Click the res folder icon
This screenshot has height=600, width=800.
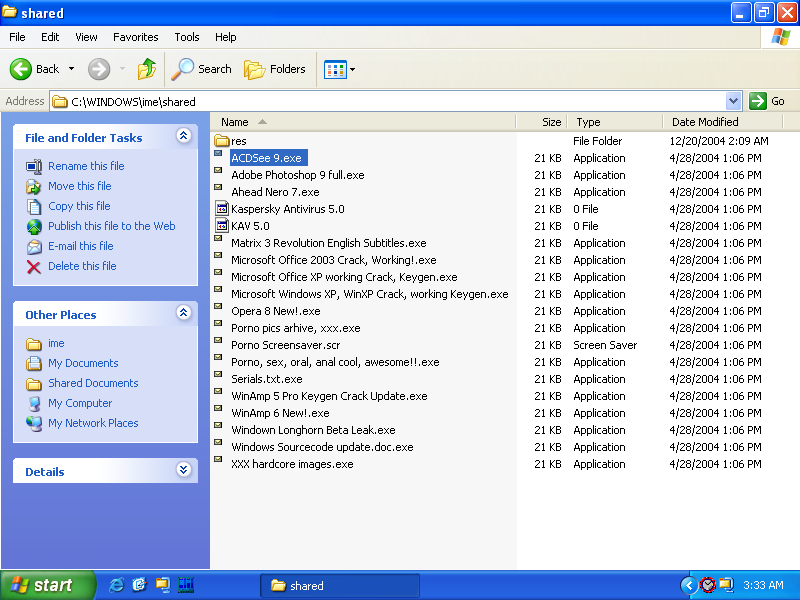221,140
